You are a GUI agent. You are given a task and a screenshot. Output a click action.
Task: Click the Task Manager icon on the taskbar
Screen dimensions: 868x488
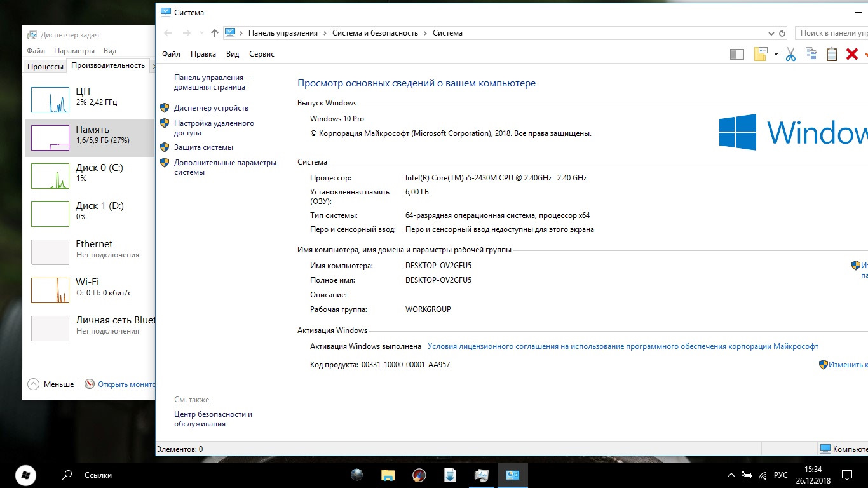(481, 475)
